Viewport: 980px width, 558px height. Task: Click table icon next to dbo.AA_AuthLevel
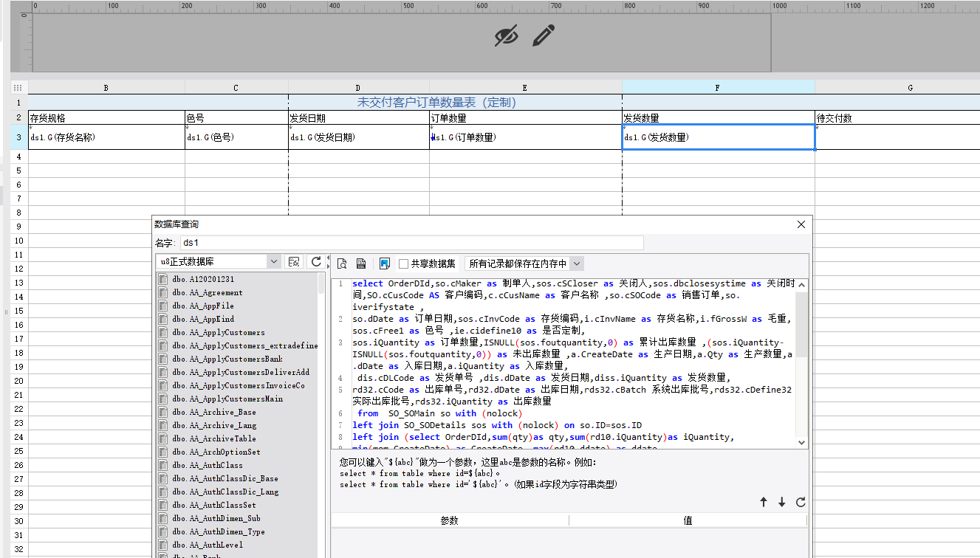163,545
